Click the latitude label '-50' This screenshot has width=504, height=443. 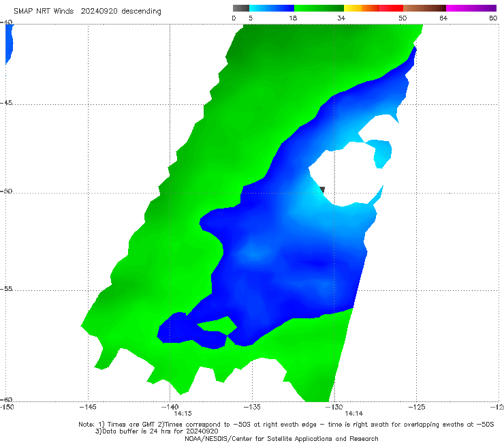[x=6, y=191]
